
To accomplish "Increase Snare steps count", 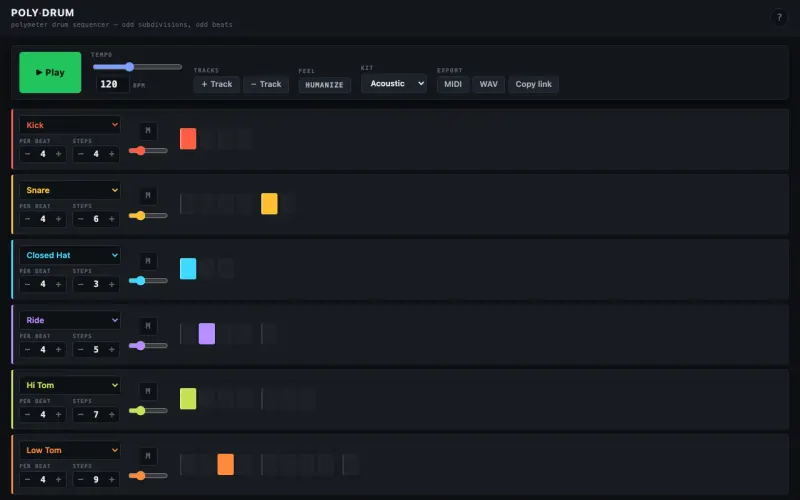I will click(x=111, y=219).
